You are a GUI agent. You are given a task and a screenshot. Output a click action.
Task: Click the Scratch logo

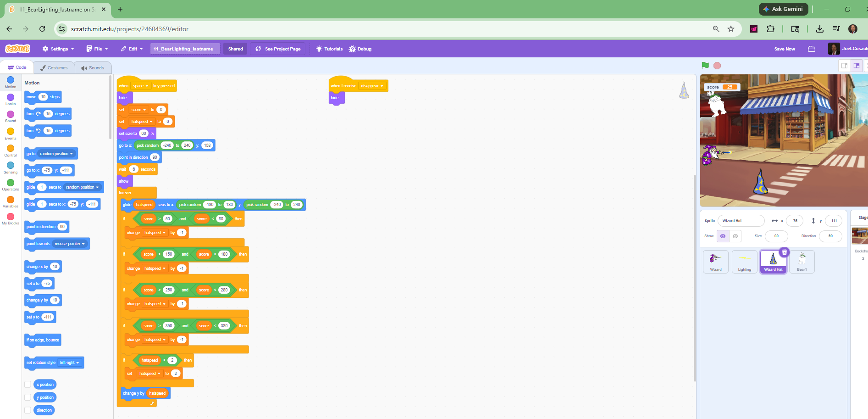(x=17, y=49)
